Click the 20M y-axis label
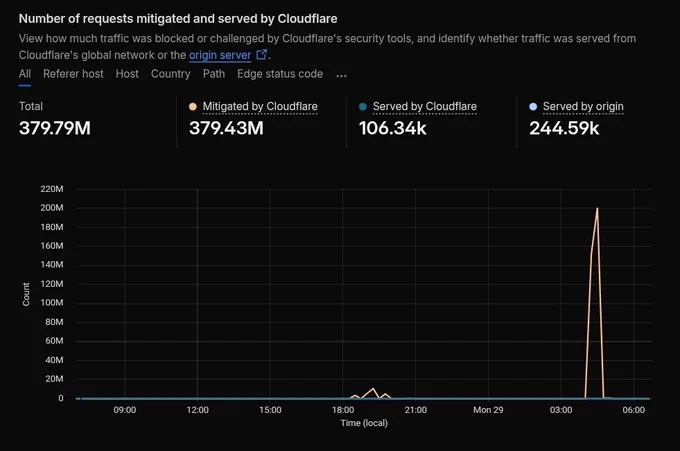 (54, 379)
